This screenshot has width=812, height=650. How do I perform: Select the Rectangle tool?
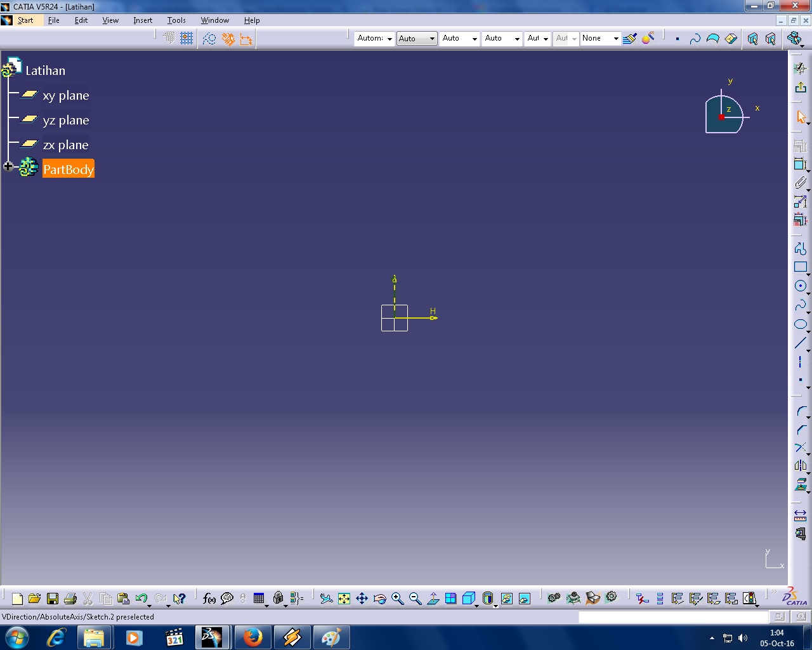click(x=800, y=267)
